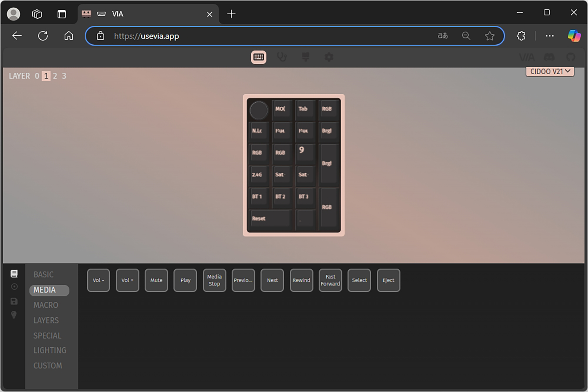This screenshot has height=392, width=588.
Task: Switch to layer 0
Action: (x=37, y=76)
